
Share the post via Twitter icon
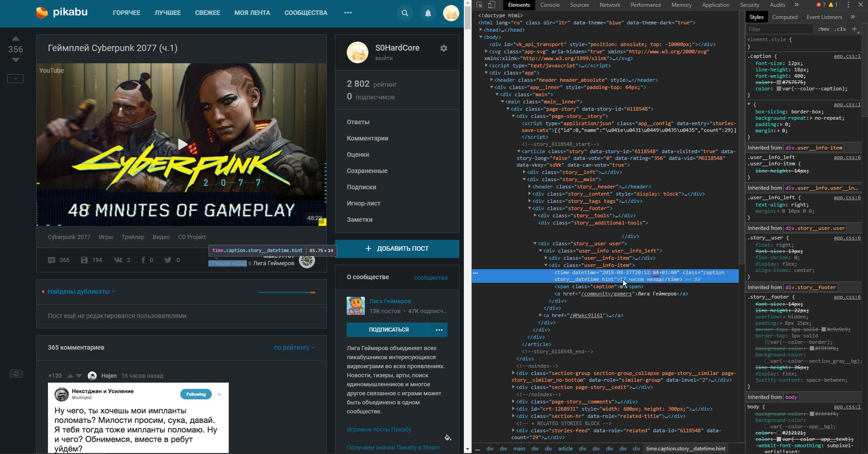point(168,260)
